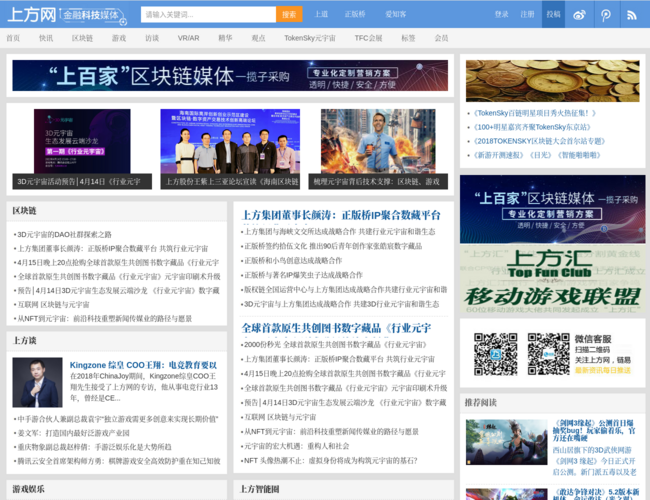Open the 上方汇 Top Fun Club banner
The height and width of the screenshot is (500, 650).
[549, 278]
